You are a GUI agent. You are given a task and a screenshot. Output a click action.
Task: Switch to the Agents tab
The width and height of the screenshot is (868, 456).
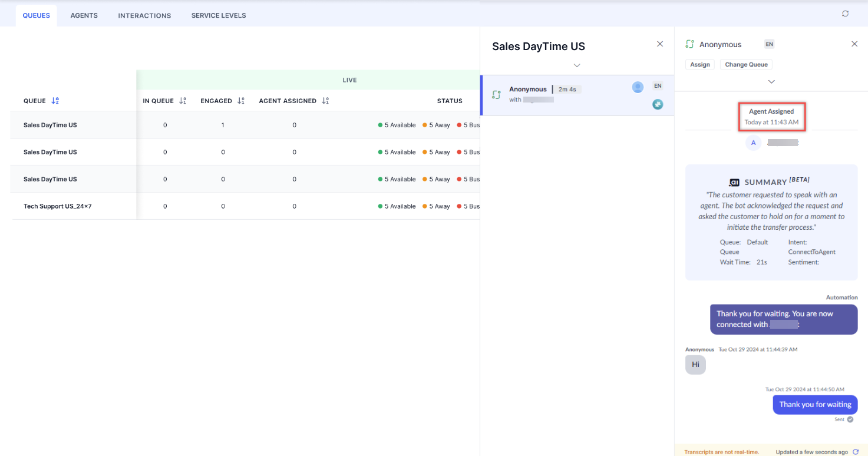click(84, 15)
